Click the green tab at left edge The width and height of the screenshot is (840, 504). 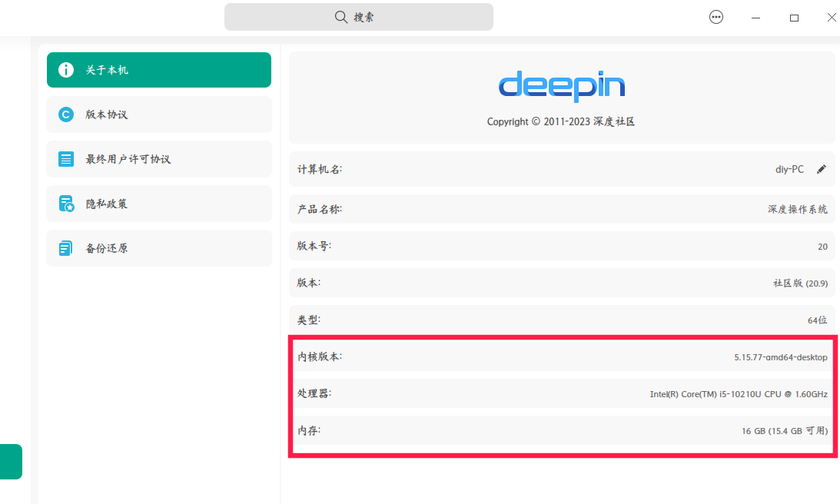[11, 462]
